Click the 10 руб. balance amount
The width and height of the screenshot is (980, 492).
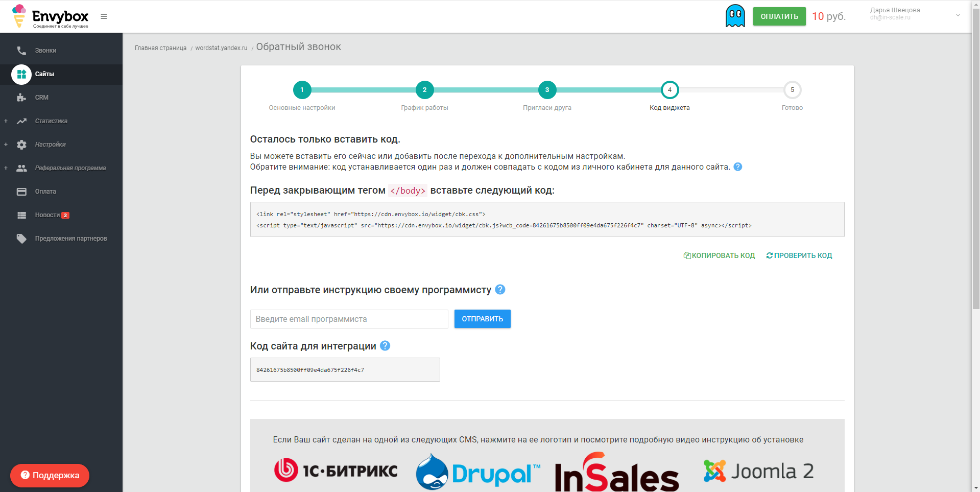coord(829,16)
